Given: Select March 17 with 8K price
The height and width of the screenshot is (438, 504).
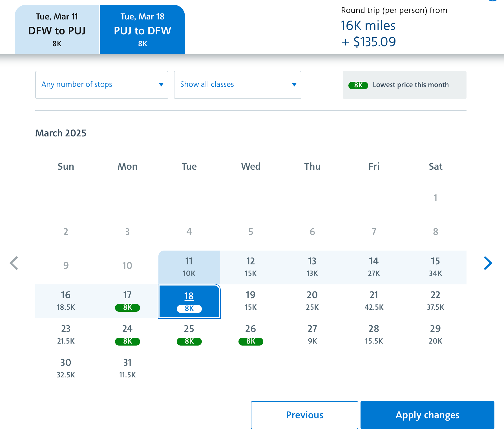Looking at the screenshot, I should pyautogui.click(x=127, y=301).
